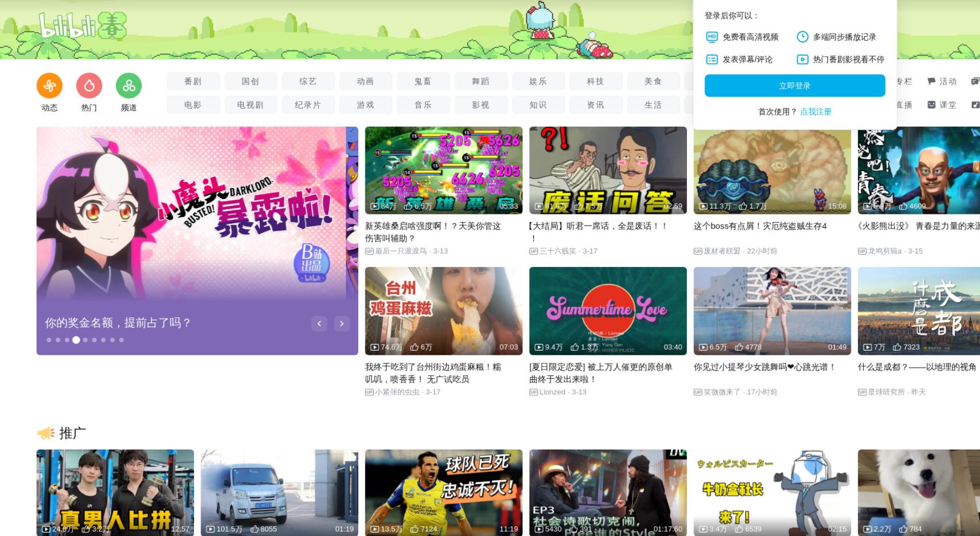Open the bilibili logo home link
This screenshot has height=536, width=980.
83,26
